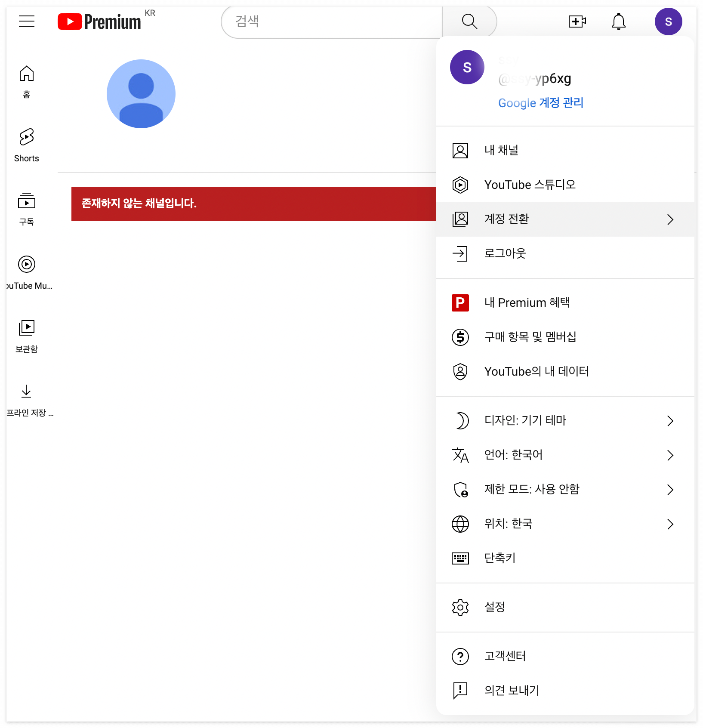Click the channel profile picture placeholder
The image size is (703, 728).
tap(141, 94)
